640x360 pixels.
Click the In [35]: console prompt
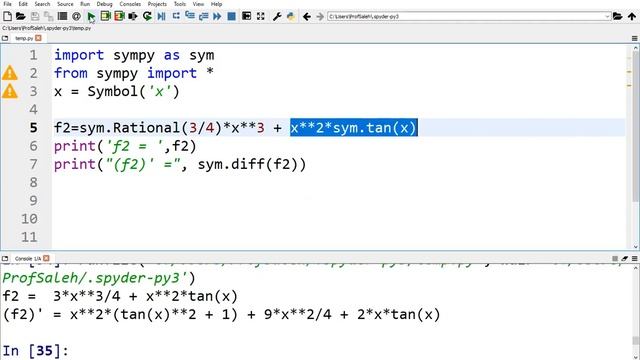(x=36, y=351)
